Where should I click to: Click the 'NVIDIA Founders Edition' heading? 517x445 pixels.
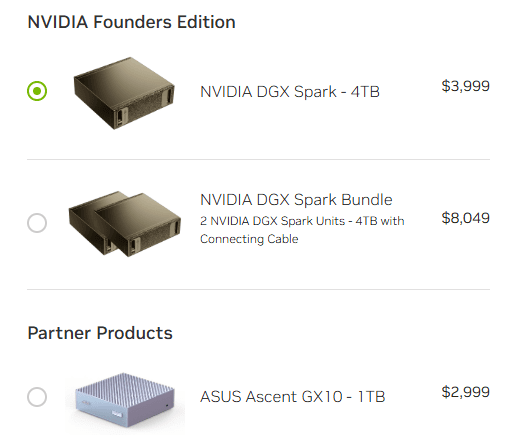pos(131,22)
